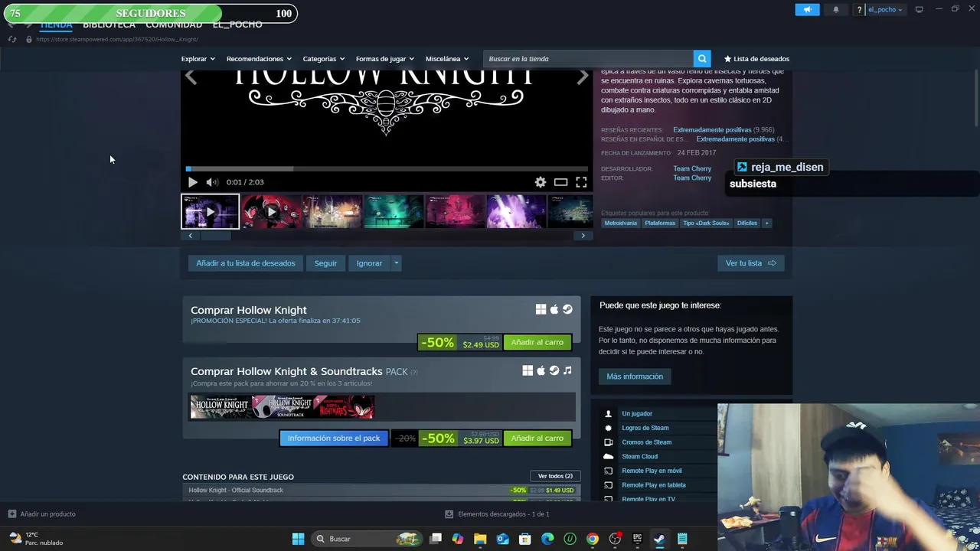Open Microsoft Store from taskbar
980x551 pixels.
pos(525,539)
